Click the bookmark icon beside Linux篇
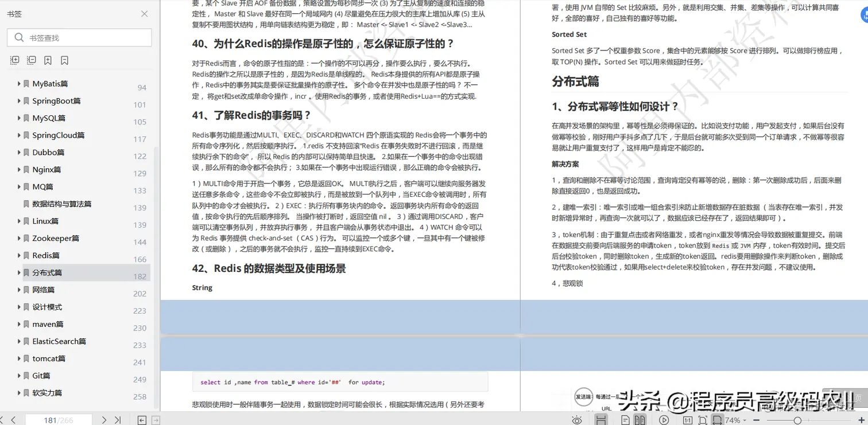 tap(26, 221)
